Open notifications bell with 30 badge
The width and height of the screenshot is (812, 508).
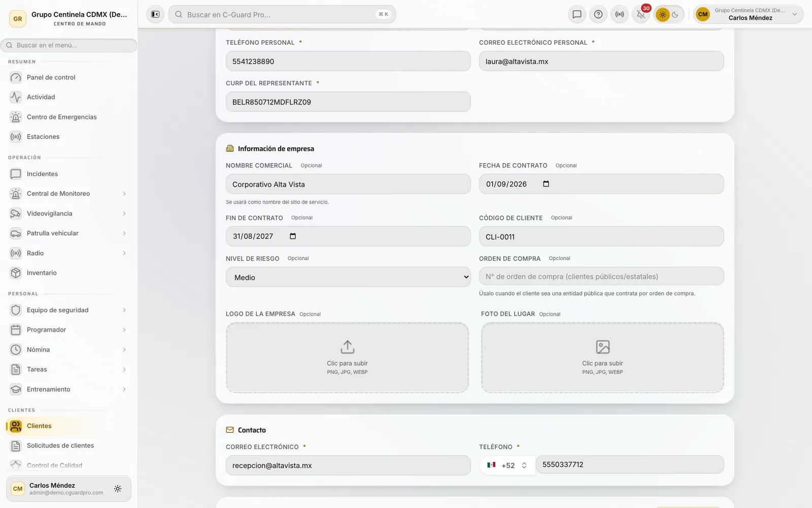coord(641,14)
